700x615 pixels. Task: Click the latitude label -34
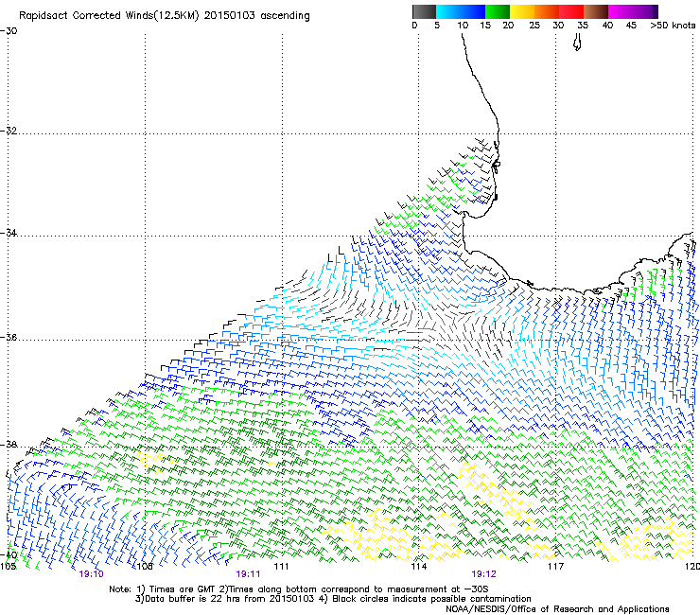coord(9,233)
